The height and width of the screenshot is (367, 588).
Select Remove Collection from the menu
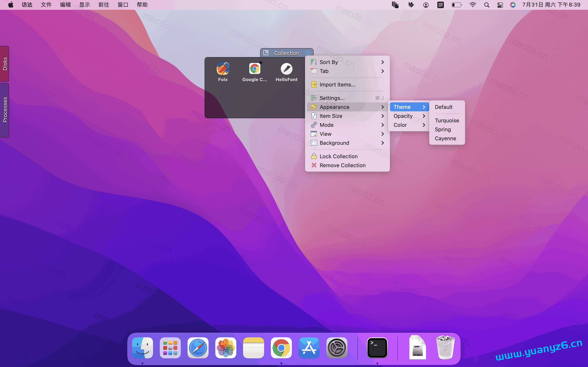coord(342,165)
